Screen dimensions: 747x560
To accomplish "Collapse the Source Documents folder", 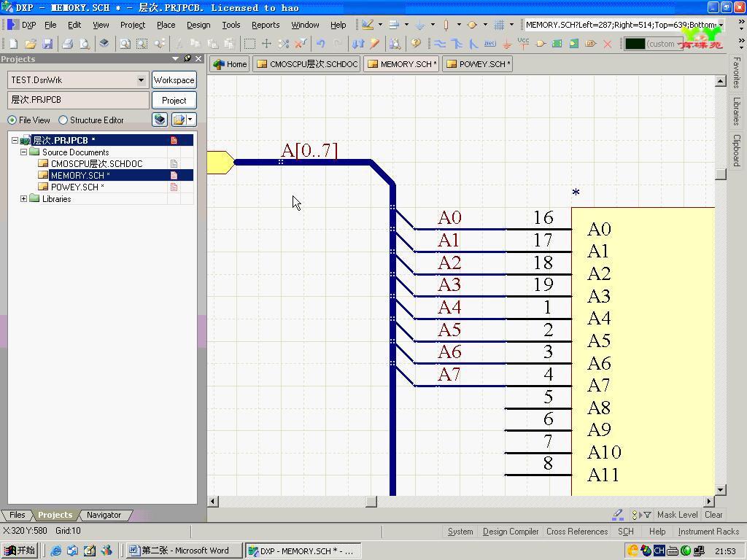I will point(23,152).
